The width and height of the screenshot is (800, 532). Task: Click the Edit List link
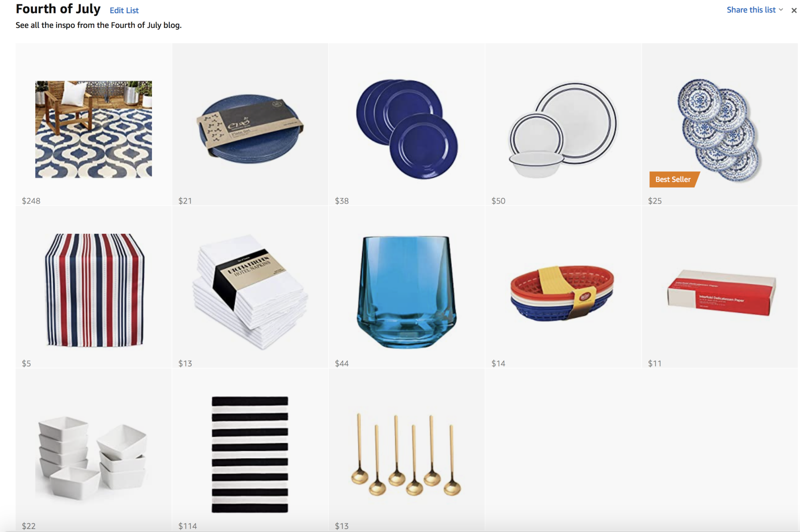[124, 10]
